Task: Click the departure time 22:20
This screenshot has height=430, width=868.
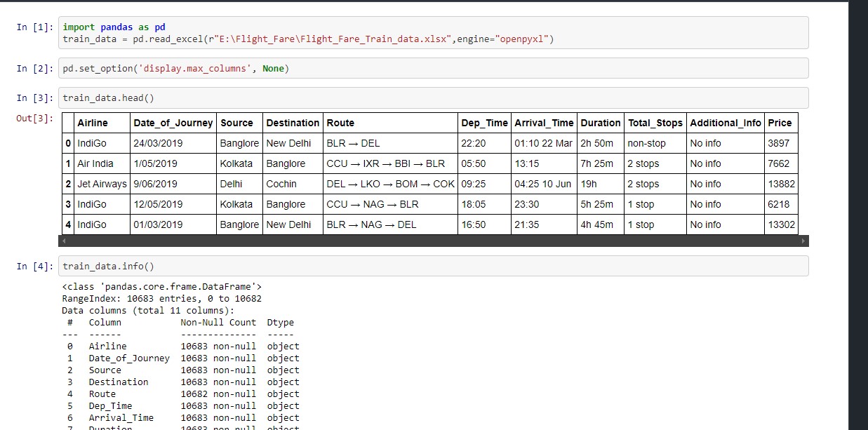Action: coord(485,143)
